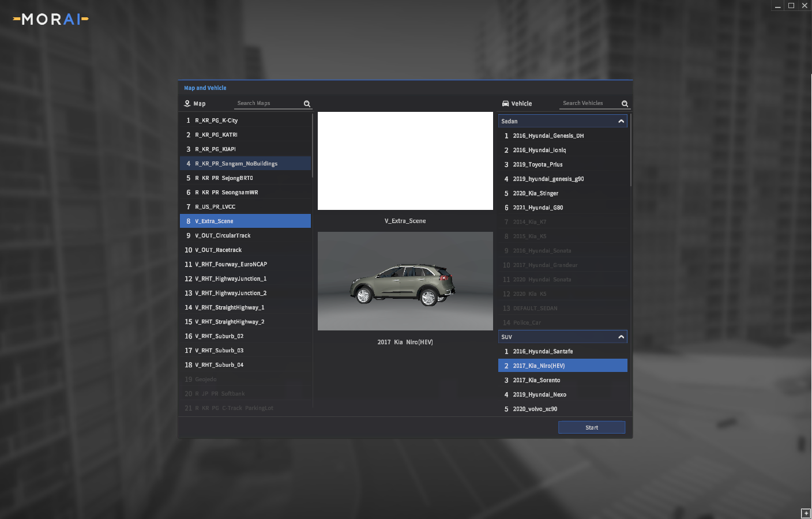The image size is (812, 519).
Task: Click the map list scrollbar
Action: click(x=313, y=145)
